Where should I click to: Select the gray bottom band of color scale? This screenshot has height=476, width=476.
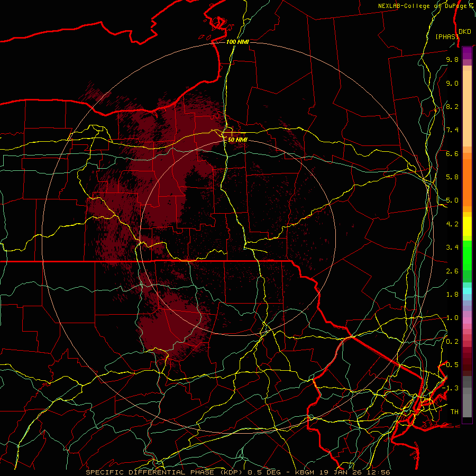pyautogui.click(x=467, y=397)
